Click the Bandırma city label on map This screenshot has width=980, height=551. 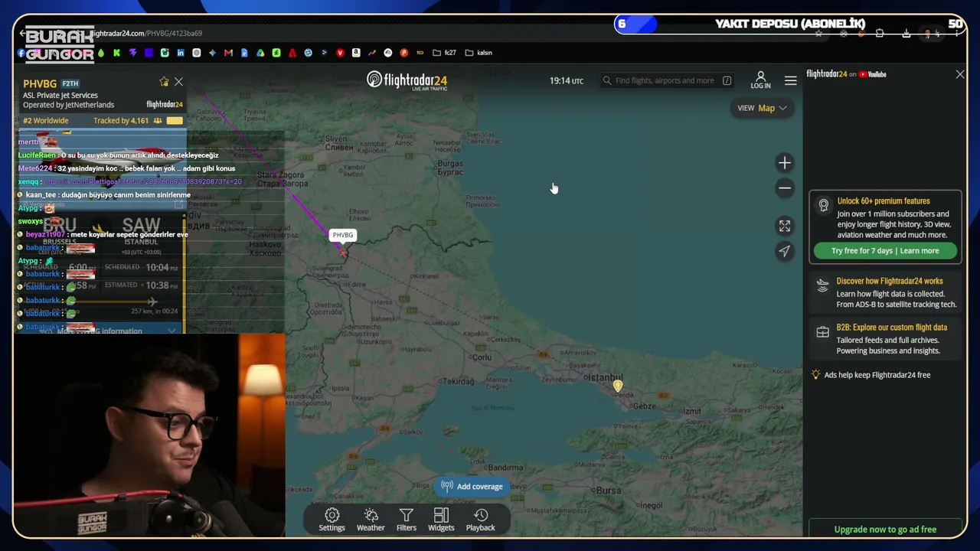coord(505,468)
